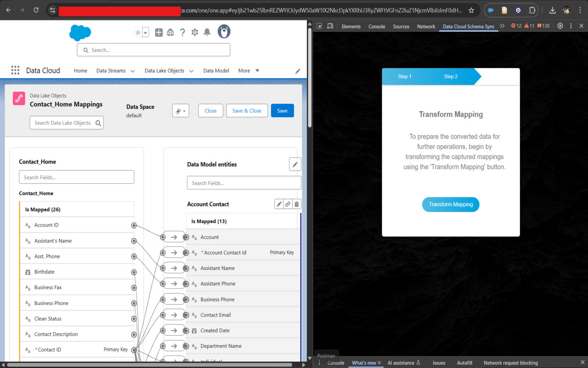The height and width of the screenshot is (368, 588).
Task: Select the Assistant Name target field
Action: (x=243, y=268)
